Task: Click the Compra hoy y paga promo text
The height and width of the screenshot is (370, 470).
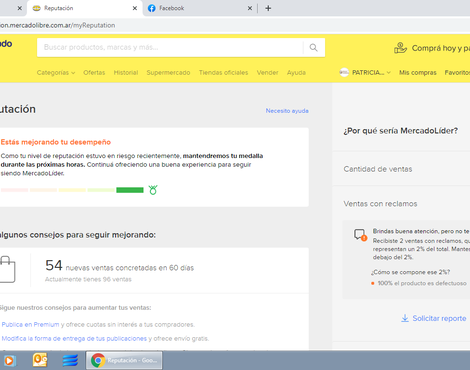Action: tap(441, 48)
